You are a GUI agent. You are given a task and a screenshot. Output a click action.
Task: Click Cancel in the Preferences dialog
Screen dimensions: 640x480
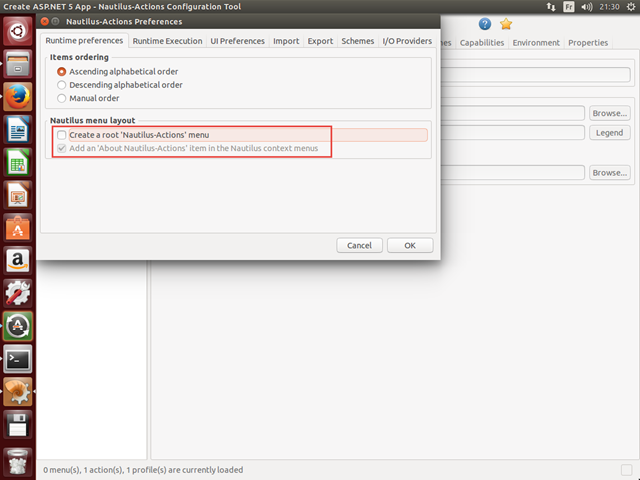(x=360, y=245)
